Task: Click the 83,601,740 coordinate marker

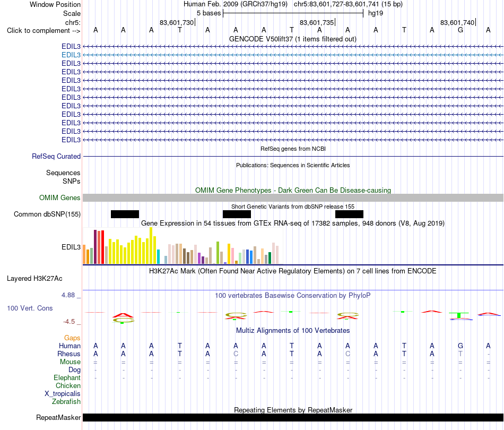Action: tap(457, 22)
